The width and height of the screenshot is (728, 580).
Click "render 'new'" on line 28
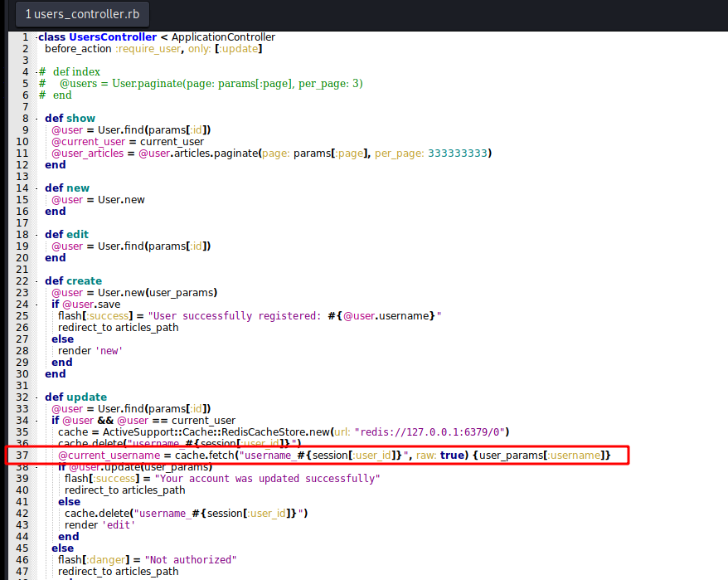point(90,351)
